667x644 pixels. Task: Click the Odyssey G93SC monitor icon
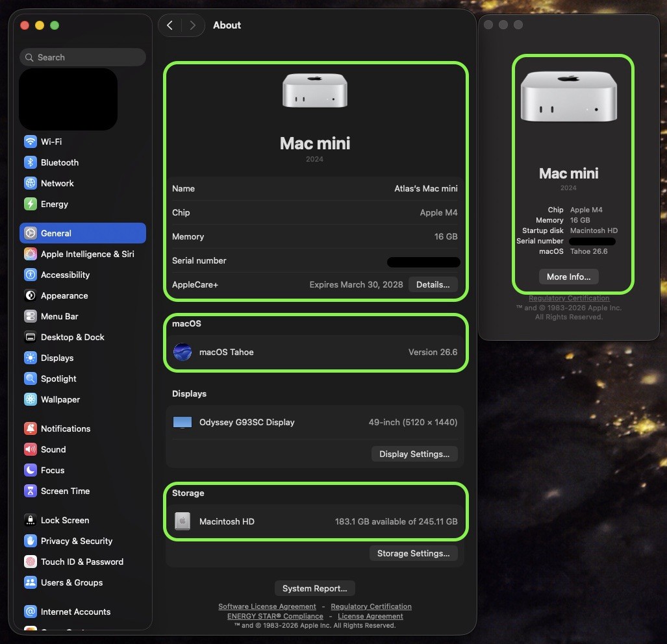[x=182, y=422]
